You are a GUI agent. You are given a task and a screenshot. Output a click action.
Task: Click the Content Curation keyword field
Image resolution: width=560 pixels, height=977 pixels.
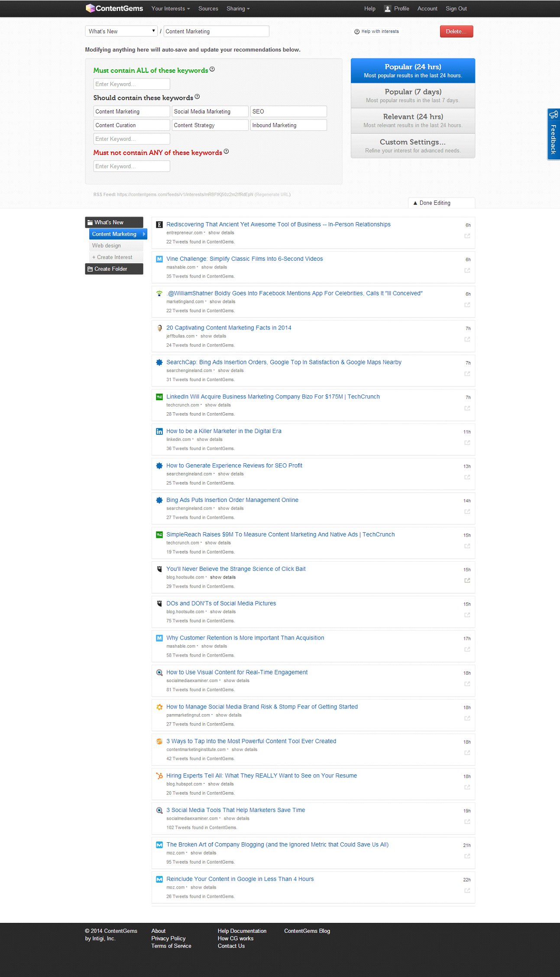tap(132, 125)
